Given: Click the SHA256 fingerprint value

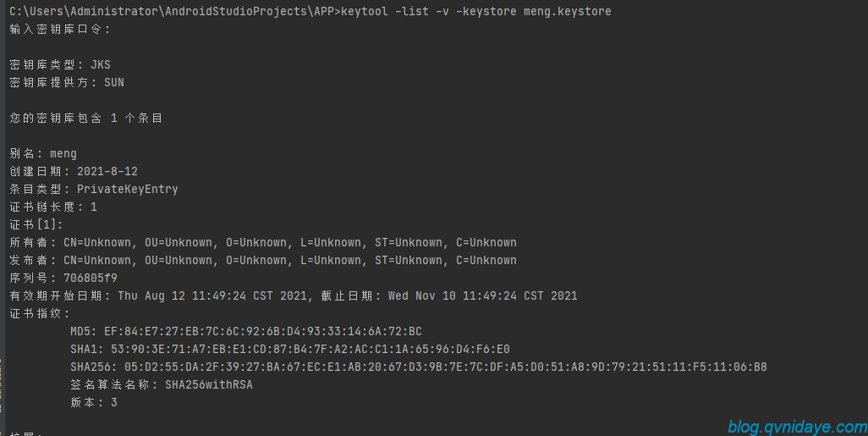Looking at the screenshot, I should tap(446, 367).
